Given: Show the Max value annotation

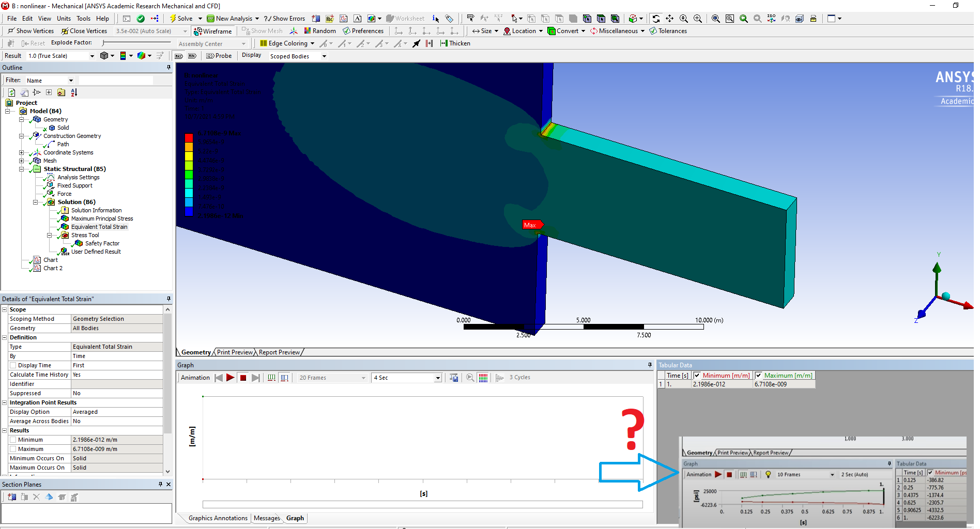Looking at the screenshot, I should (179, 56).
